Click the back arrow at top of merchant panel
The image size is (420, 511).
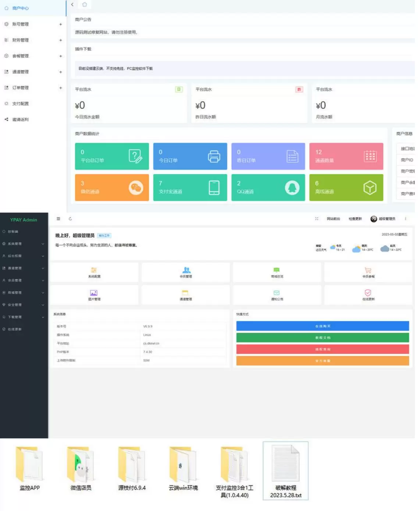72,5
